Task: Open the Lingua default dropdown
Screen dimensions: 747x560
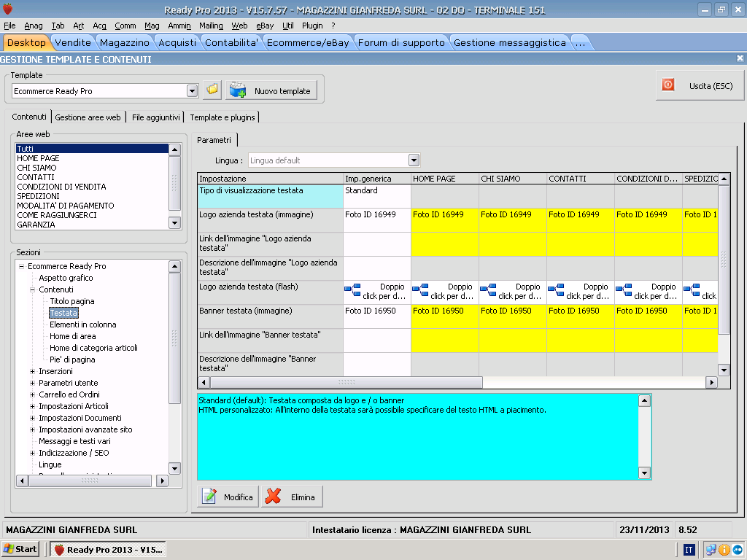Action: click(x=414, y=160)
